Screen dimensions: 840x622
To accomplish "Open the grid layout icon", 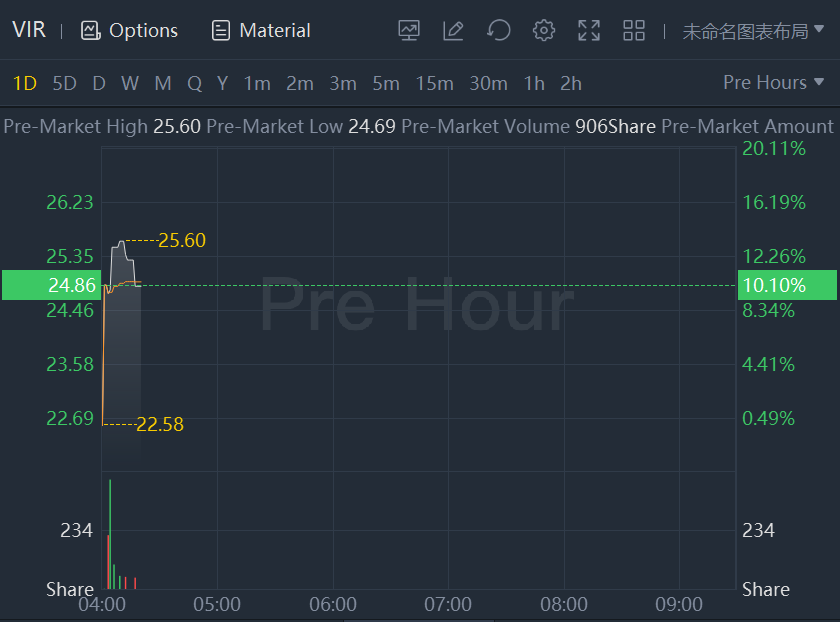I will [634, 30].
